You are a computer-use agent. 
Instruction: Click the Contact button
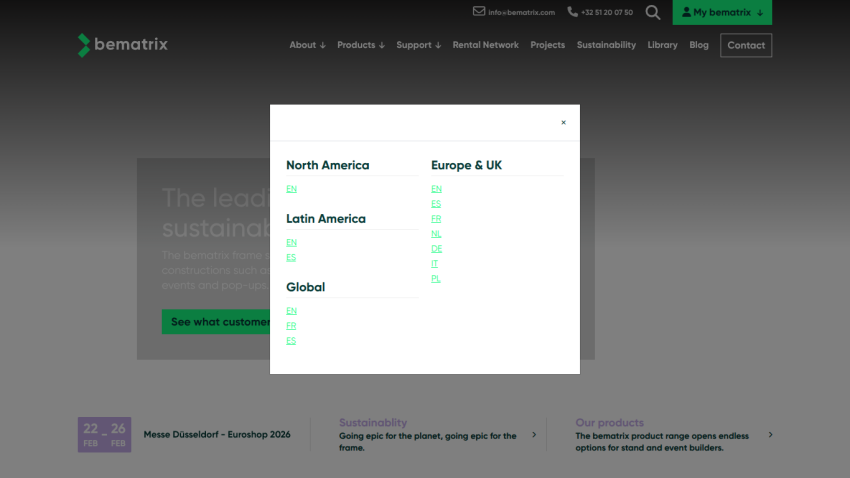click(x=746, y=46)
